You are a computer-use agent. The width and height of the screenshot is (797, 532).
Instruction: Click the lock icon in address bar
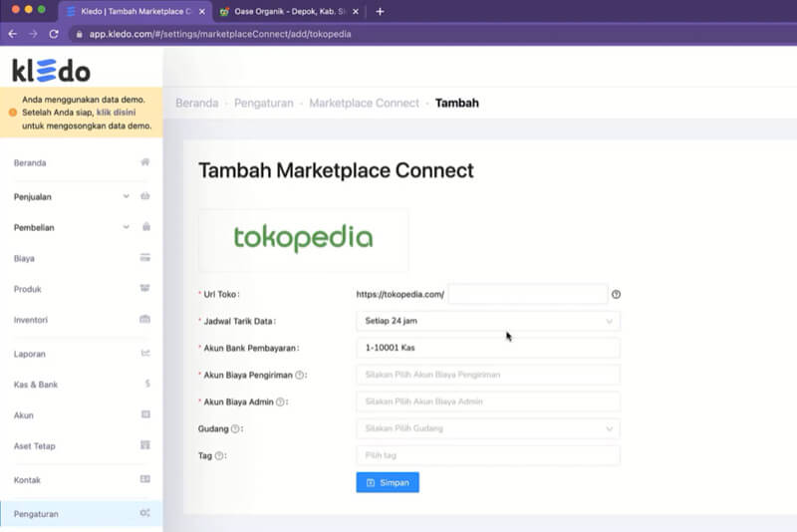79,34
